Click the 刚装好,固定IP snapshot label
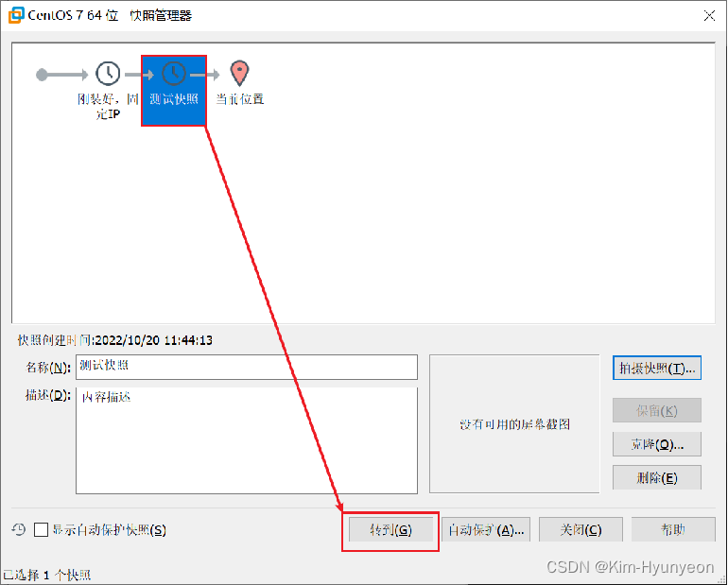Image resolution: width=728 pixels, height=585 pixels. [108, 106]
